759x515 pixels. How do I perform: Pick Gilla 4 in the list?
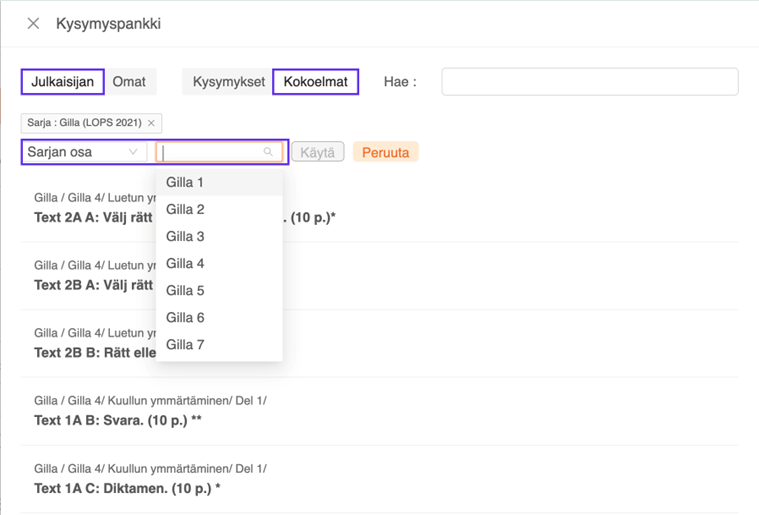185,264
